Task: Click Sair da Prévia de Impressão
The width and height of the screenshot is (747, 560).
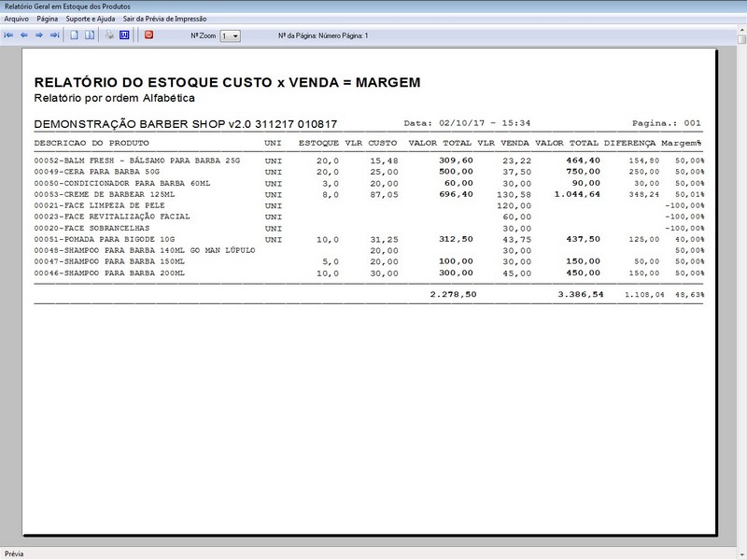Action: [165, 19]
